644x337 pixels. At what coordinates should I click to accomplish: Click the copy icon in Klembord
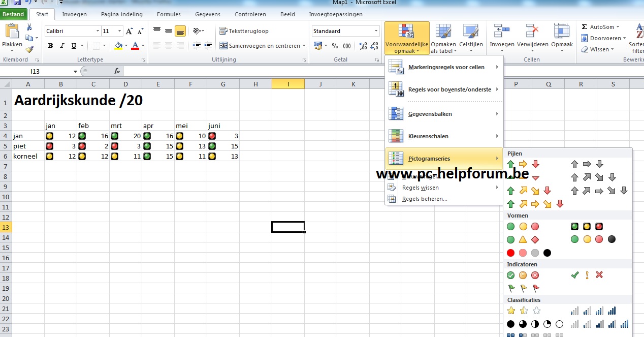click(29, 38)
